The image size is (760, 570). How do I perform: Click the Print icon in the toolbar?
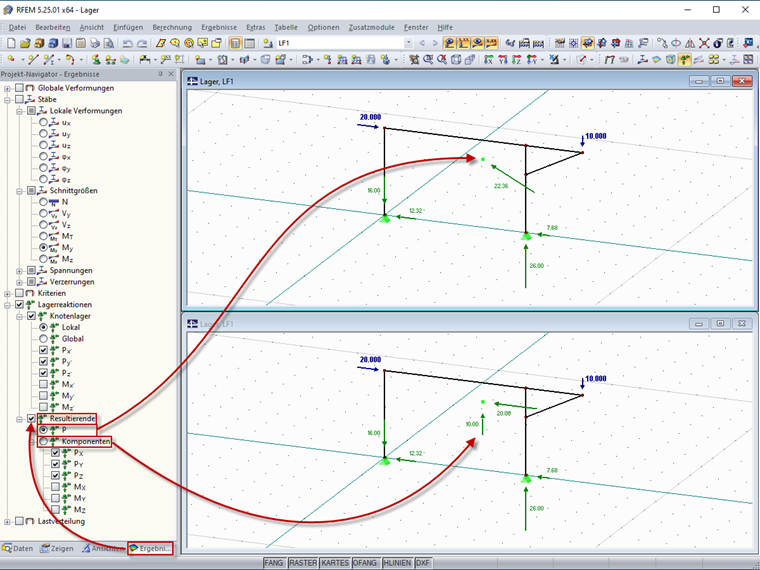click(95, 43)
